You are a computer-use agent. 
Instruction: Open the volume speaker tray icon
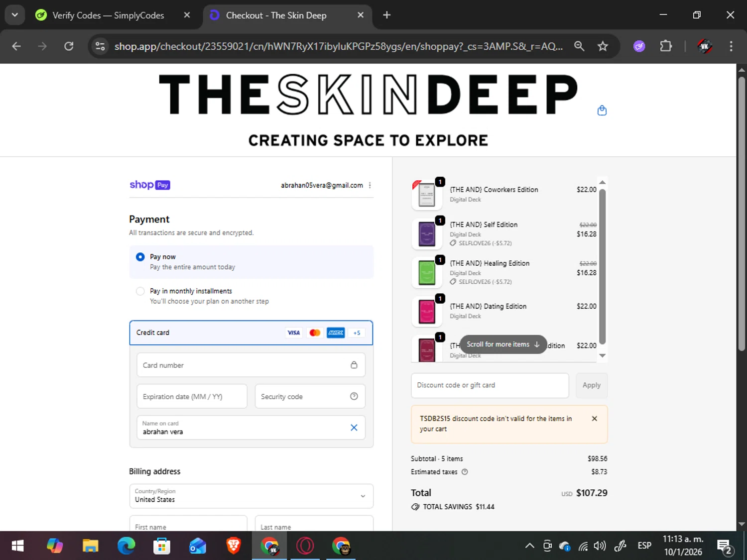pos(600,546)
